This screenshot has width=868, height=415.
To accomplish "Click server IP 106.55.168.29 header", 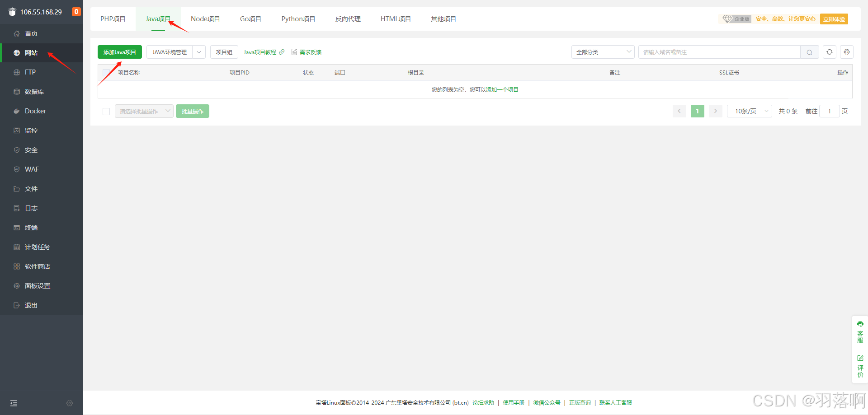I will pyautogui.click(x=41, y=12).
